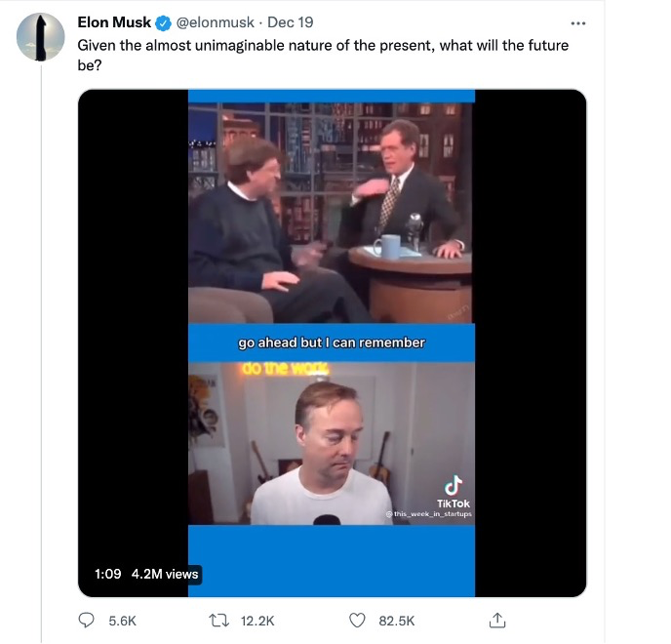Like the tweet with heart icon
Screen dimensions: 671x644
coord(357,620)
